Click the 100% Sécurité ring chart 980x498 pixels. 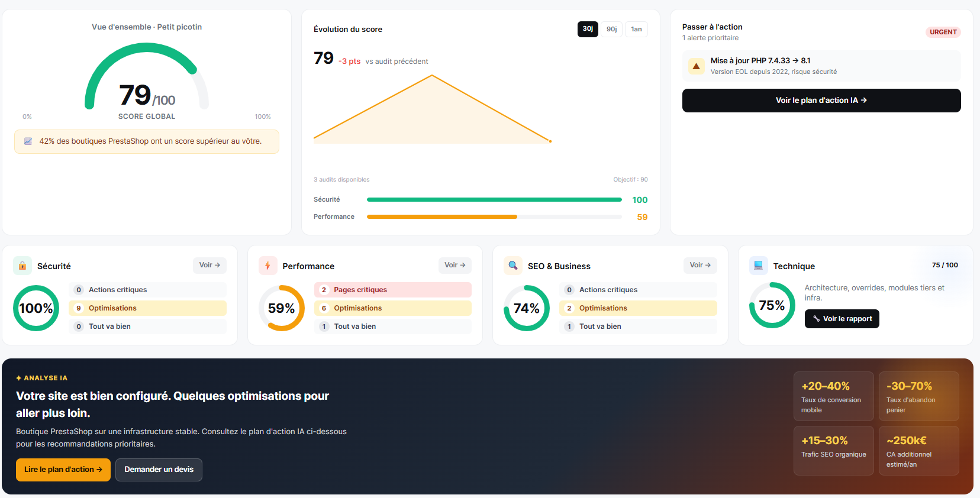pyautogui.click(x=36, y=308)
